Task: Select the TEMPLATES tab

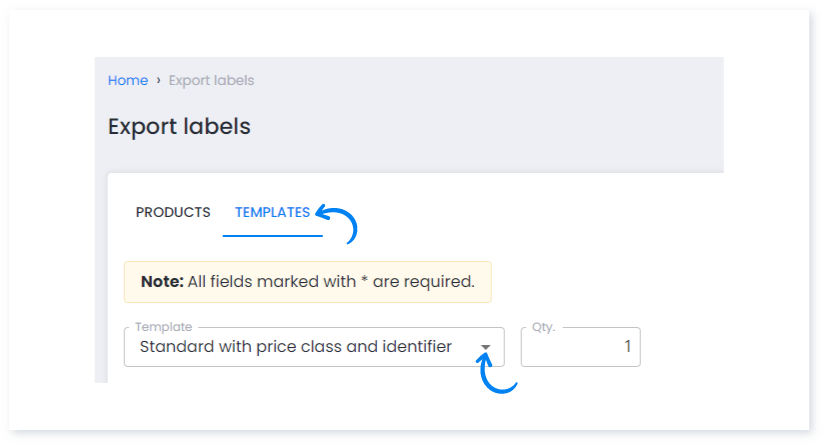Action: 272,212
